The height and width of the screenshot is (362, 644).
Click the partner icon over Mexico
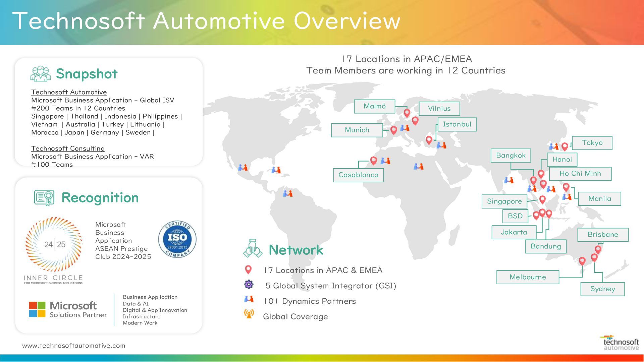pos(243,167)
